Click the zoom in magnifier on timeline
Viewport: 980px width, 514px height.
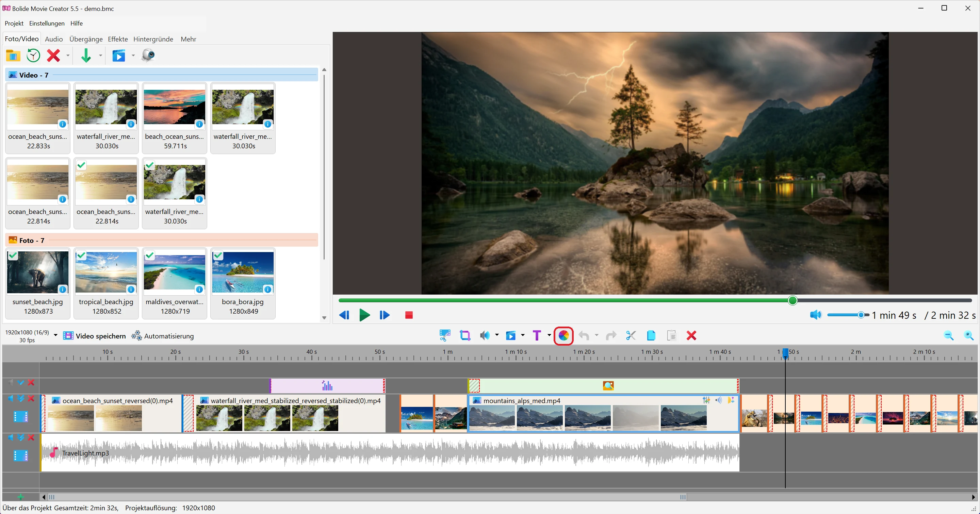[968, 335]
